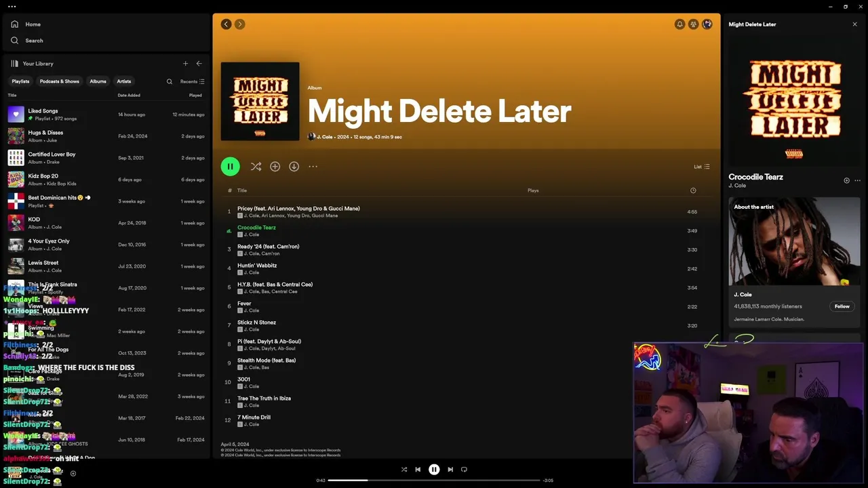The width and height of the screenshot is (868, 488).
Task: Open Hugs & Disses album in library
Action: (x=106, y=136)
